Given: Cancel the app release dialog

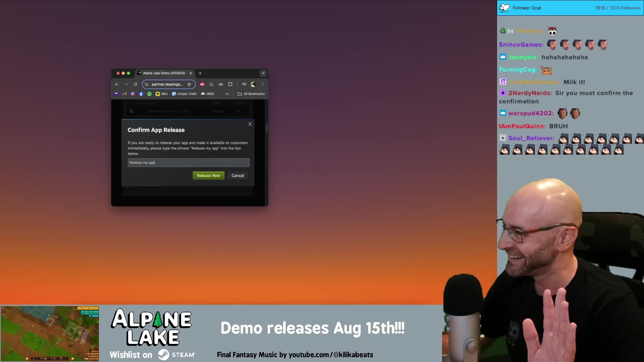Looking at the screenshot, I should click(x=238, y=176).
